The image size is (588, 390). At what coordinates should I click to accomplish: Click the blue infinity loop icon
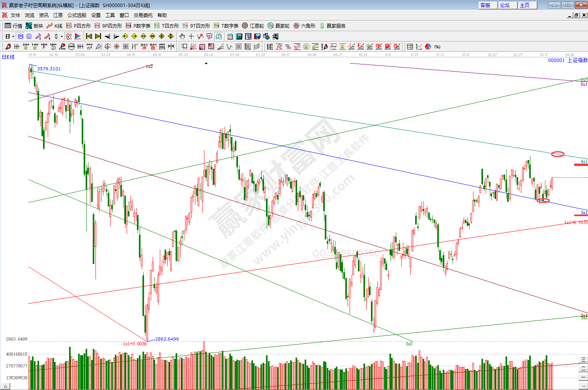pyautogui.click(x=437, y=47)
